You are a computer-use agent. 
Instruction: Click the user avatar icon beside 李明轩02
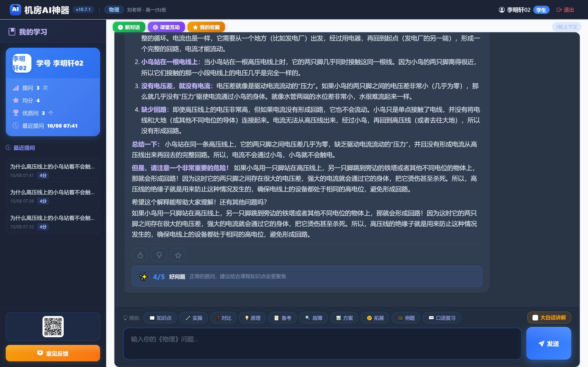click(502, 10)
